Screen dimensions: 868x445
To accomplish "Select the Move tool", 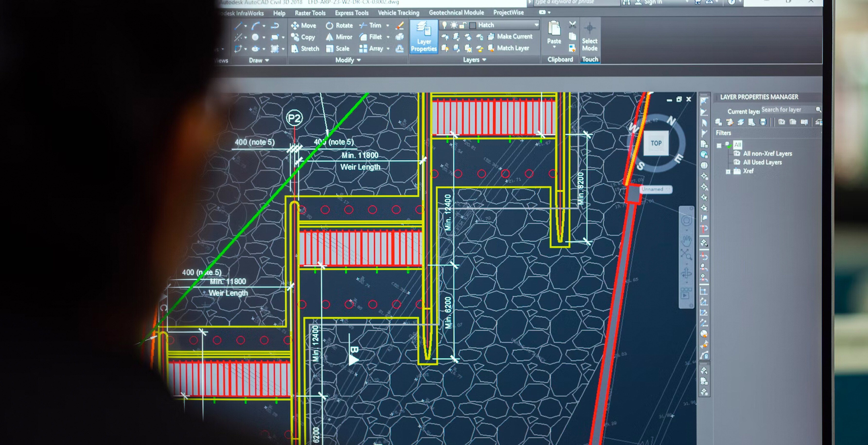I will pos(304,26).
